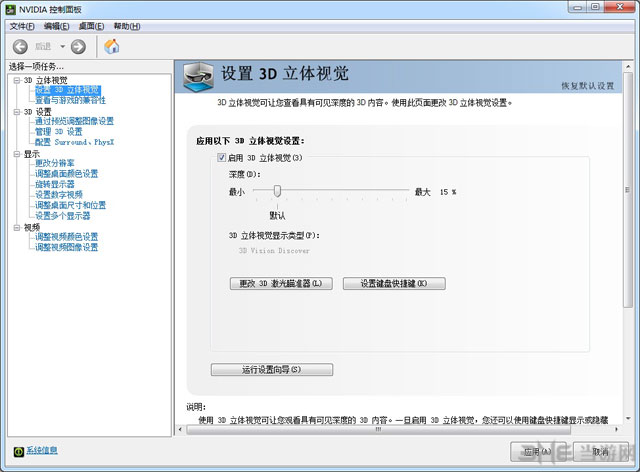Click 更改 3D 激光瞄准器 button

coord(281,283)
